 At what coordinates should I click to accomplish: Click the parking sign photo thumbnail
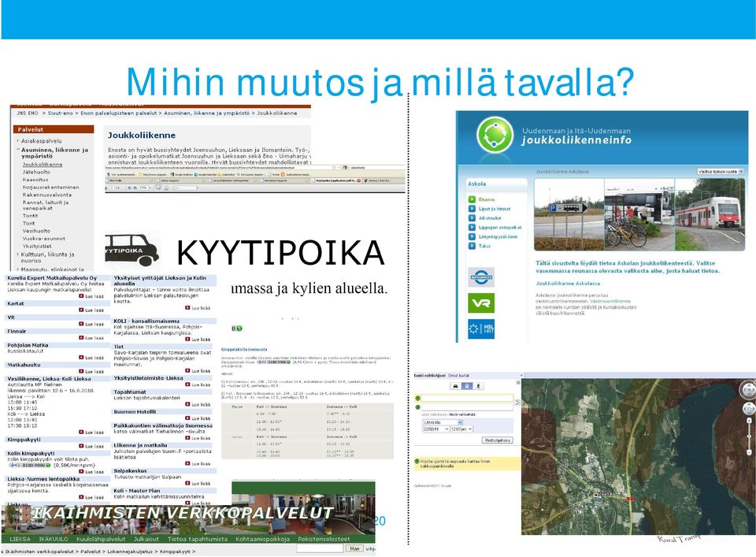point(569,214)
